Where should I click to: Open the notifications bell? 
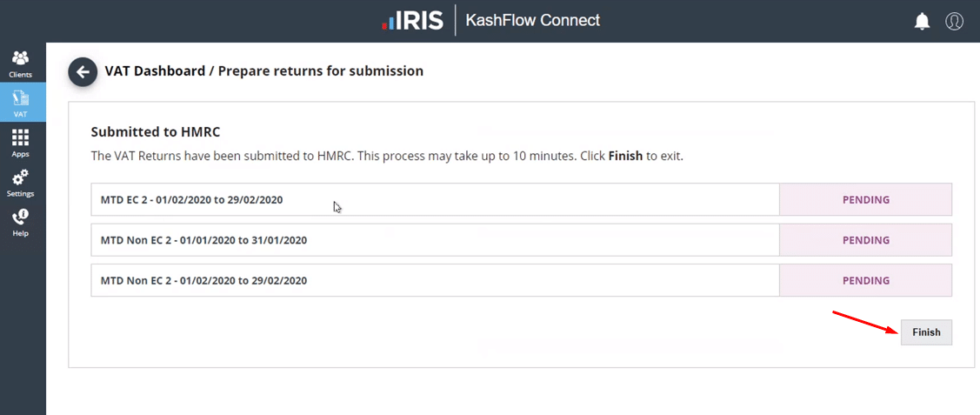coord(923,22)
